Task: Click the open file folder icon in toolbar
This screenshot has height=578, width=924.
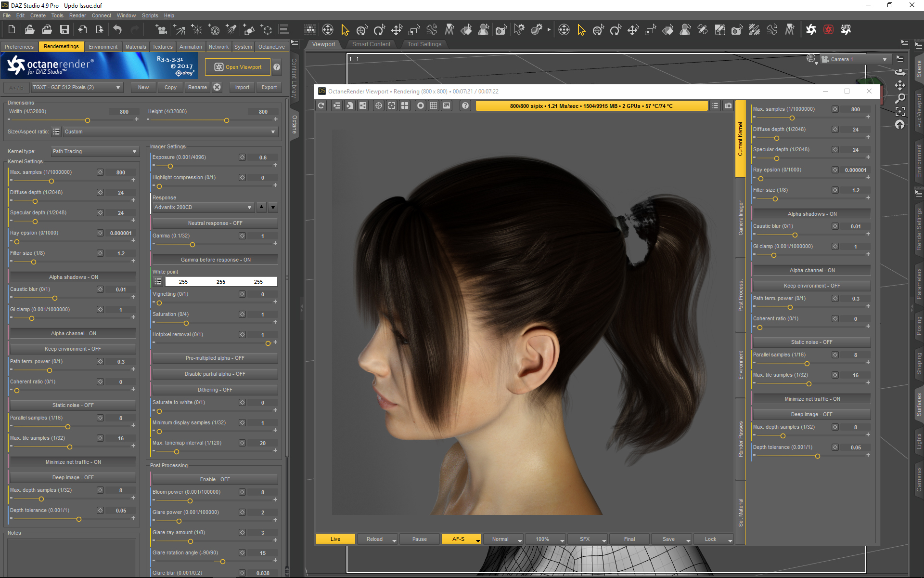Action: click(29, 30)
